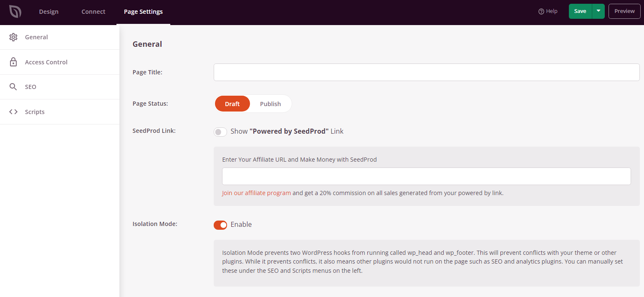Enable the Show Powered by SeedProd toggle
644x297 pixels.
(220, 132)
